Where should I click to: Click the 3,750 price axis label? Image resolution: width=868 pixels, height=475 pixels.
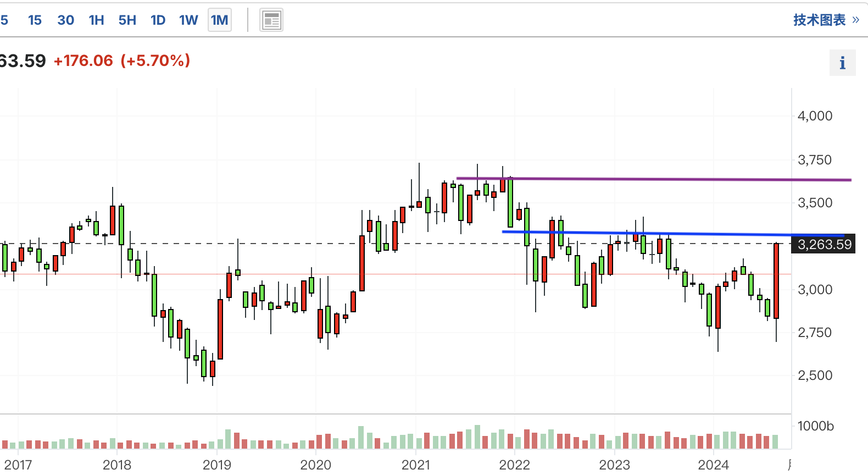pos(815,160)
